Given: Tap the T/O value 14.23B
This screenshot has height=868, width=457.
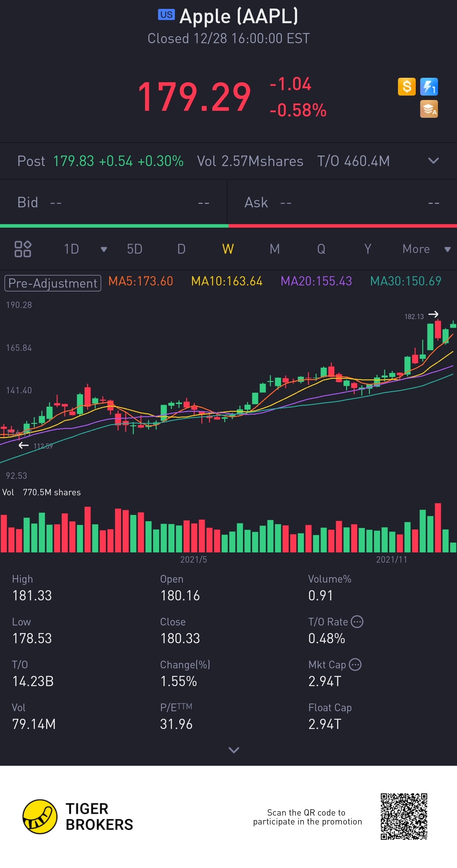Looking at the screenshot, I should coord(33,681).
